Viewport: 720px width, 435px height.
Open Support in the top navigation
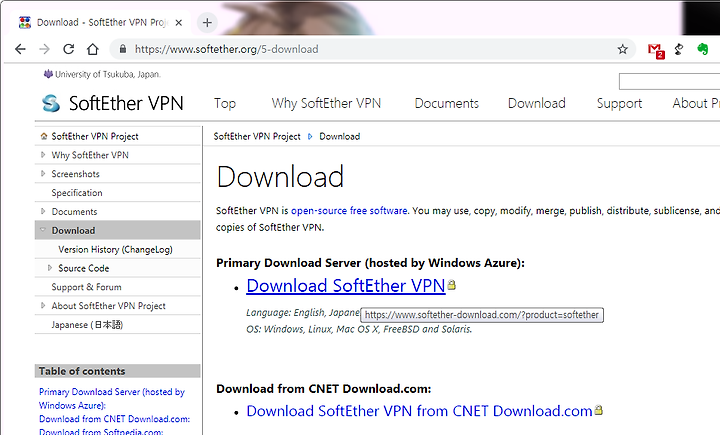coord(619,104)
